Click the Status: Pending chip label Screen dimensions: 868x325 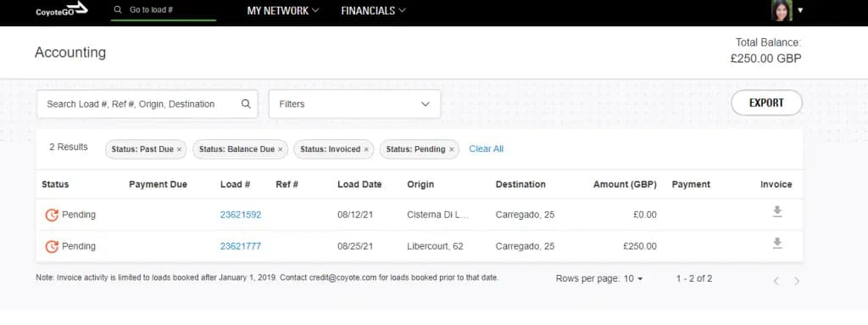tap(415, 149)
